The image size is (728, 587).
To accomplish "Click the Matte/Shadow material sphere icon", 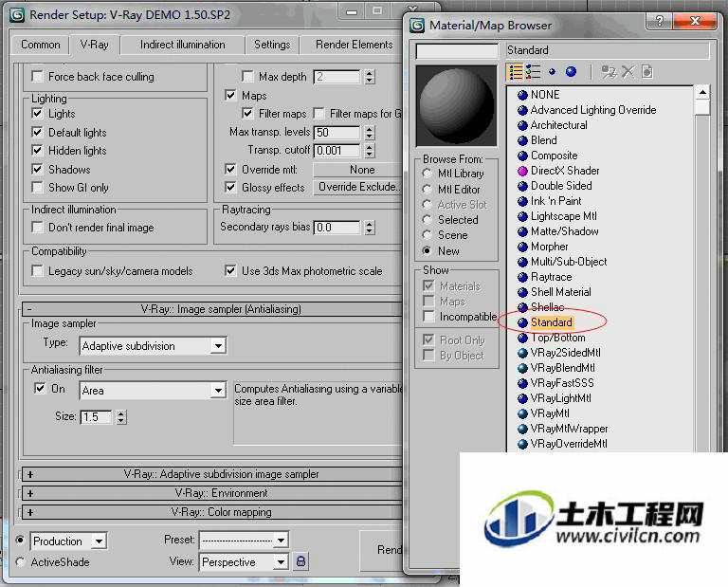I will (522, 231).
